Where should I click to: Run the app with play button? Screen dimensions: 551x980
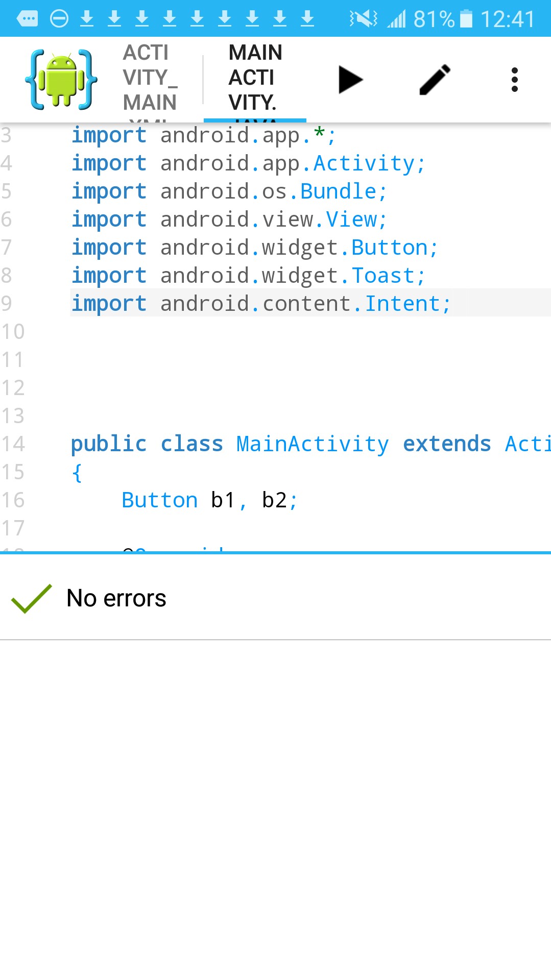(350, 80)
